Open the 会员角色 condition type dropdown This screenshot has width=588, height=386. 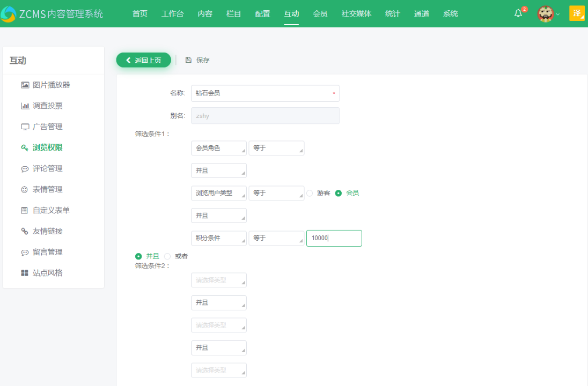[218, 148]
